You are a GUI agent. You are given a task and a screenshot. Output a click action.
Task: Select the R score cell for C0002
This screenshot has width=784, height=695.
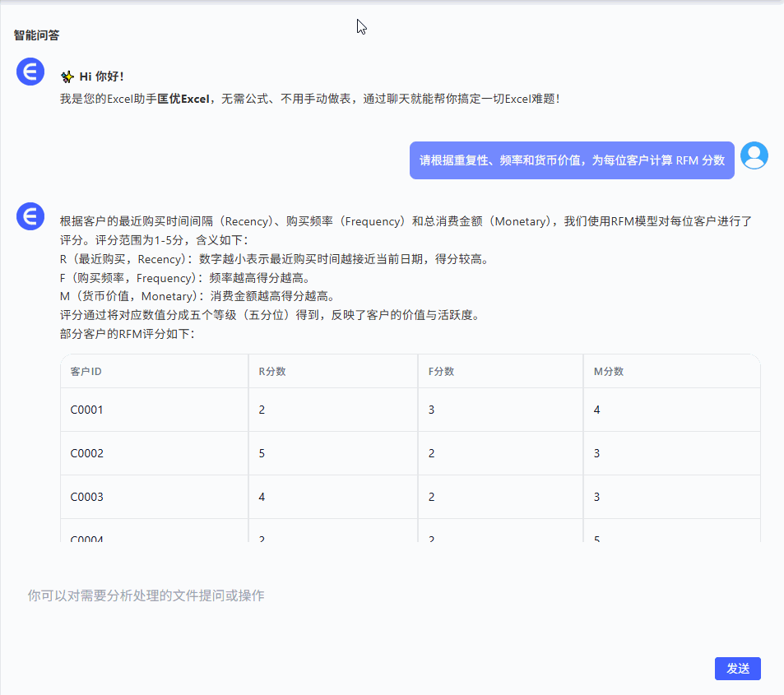point(333,453)
